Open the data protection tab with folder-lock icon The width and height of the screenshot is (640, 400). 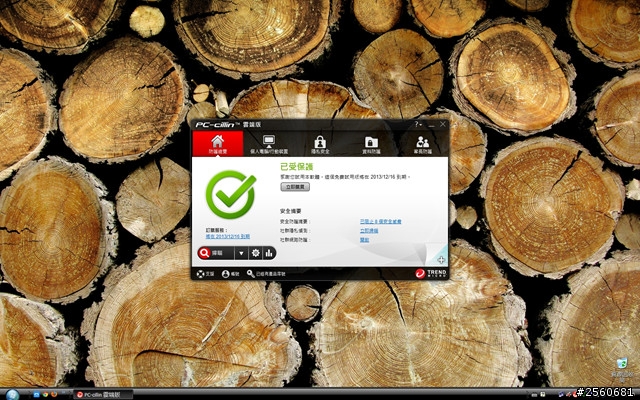pos(371,144)
